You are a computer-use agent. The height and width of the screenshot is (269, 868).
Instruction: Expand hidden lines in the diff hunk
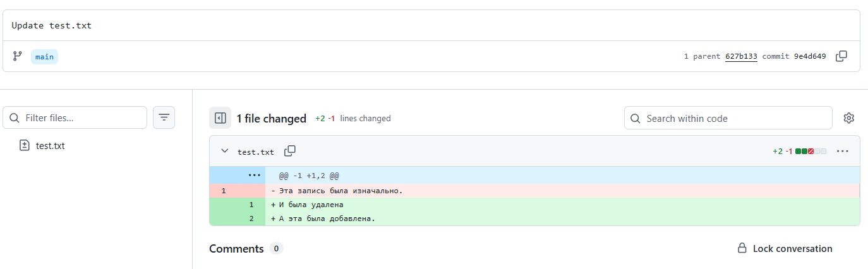tap(254, 175)
